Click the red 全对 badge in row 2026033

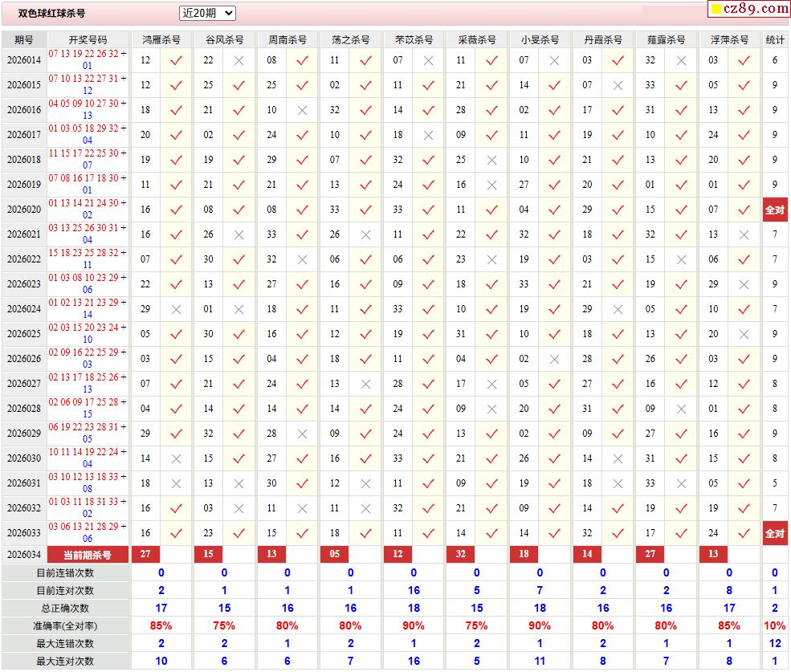(x=774, y=533)
